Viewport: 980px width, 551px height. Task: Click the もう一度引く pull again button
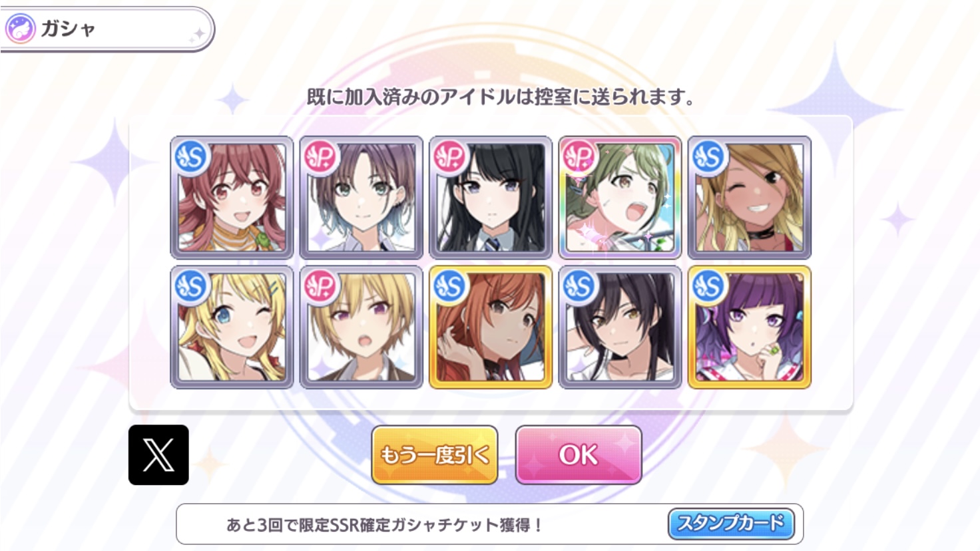pyautogui.click(x=435, y=455)
